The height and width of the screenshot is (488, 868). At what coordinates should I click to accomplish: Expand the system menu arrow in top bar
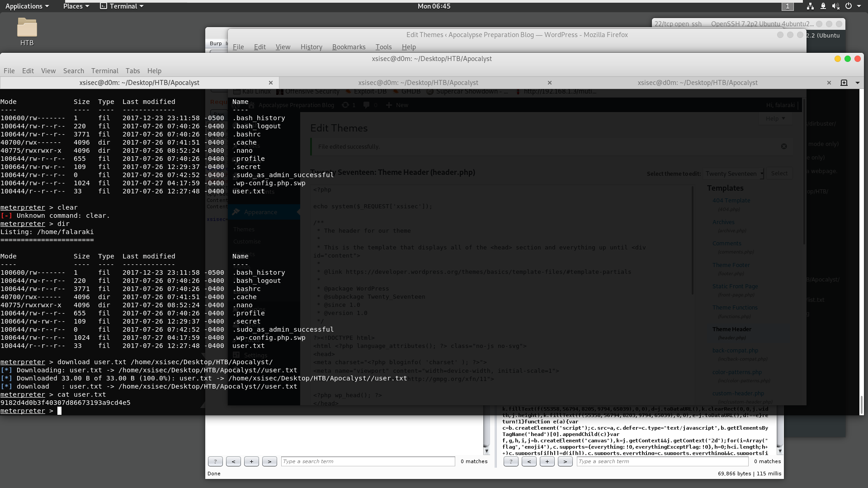click(859, 6)
